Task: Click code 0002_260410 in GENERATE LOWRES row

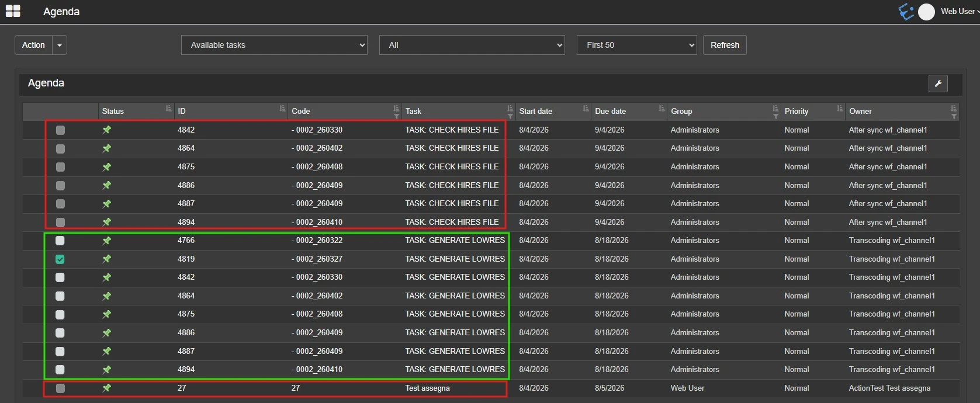Action: 317,369
